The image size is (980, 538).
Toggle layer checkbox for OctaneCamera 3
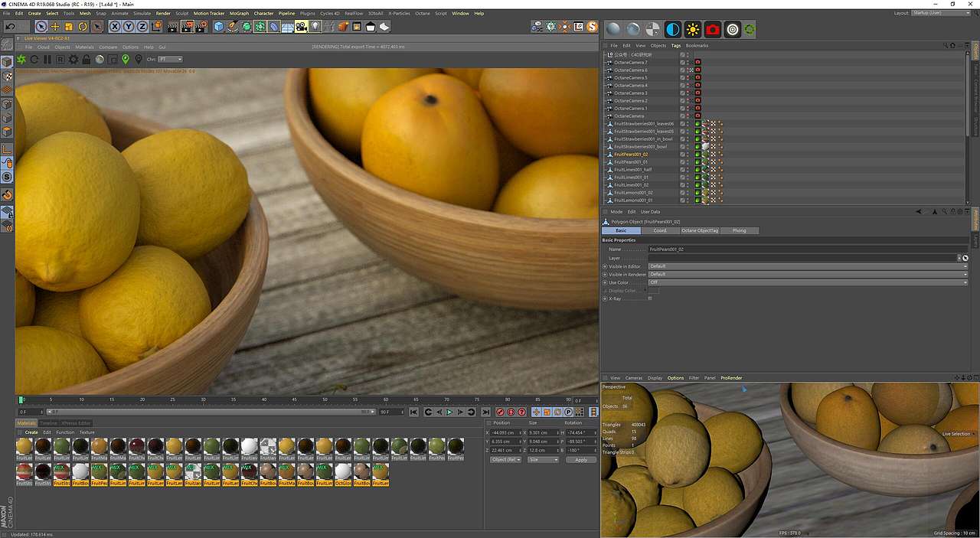click(x=682, y=93)
